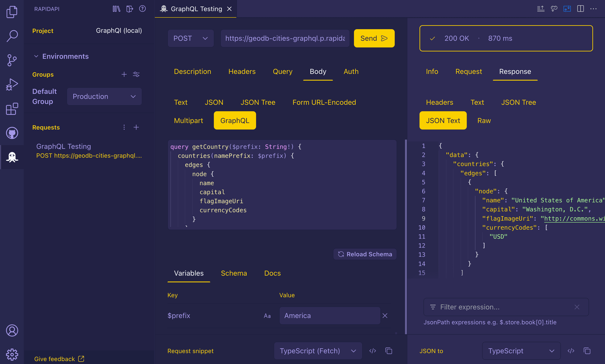
Task: Click the help question mark icon
Action: (142, 9)
